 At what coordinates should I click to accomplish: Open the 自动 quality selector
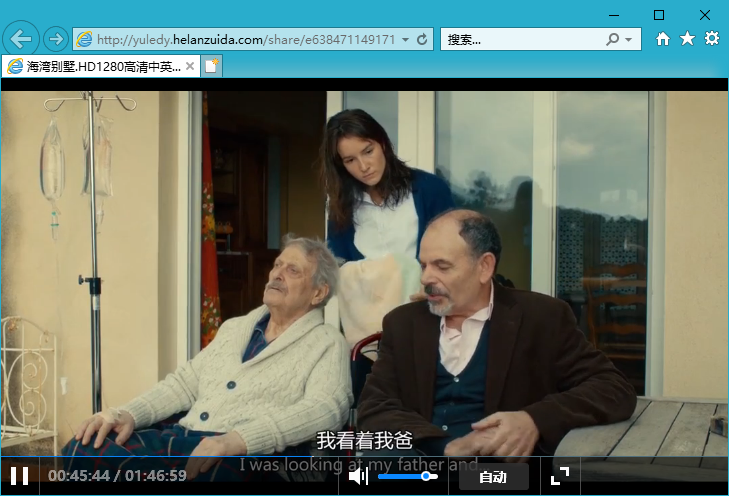click(x=493, y=477)
